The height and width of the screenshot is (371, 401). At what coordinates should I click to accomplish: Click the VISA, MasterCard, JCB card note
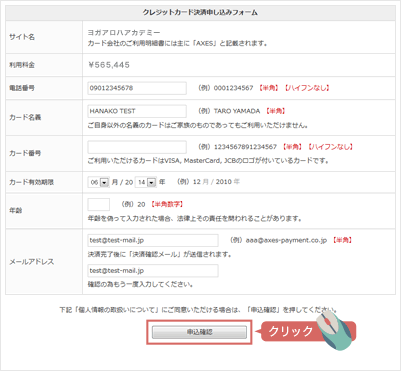click(208, 161)
